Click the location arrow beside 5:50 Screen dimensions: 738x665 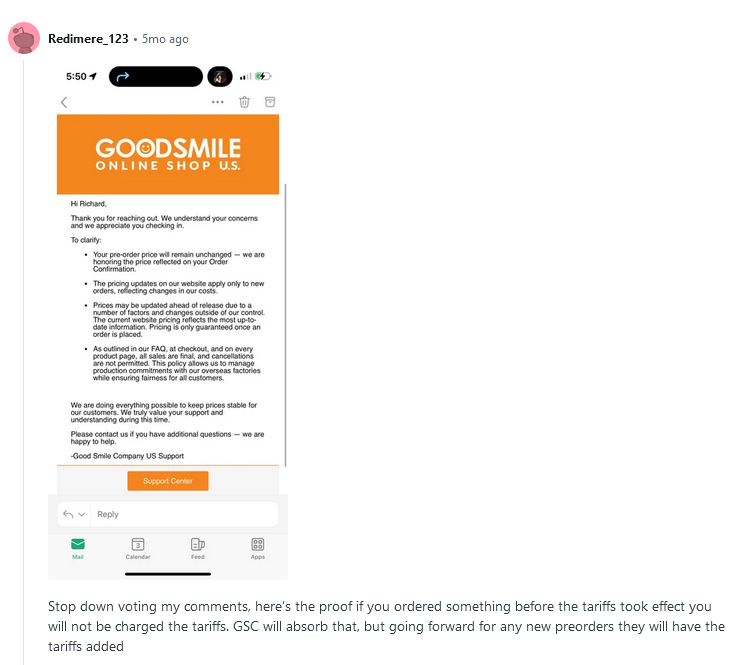(x=93, y=76)
